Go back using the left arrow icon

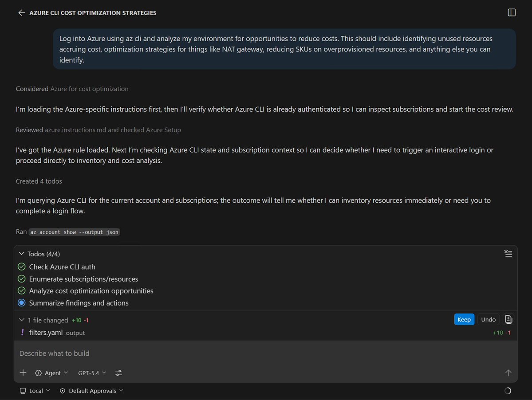click(21, 13)
